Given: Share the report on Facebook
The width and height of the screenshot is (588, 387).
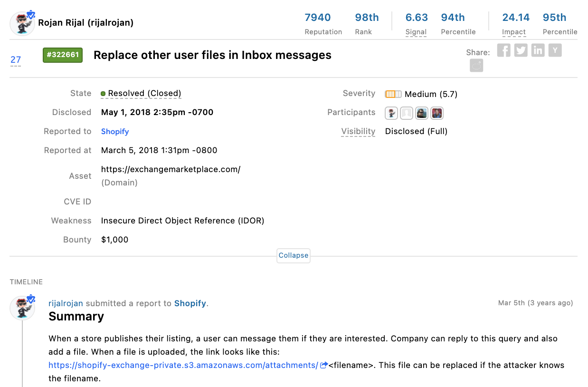Looking at the screenshot, I should (503, 50).
